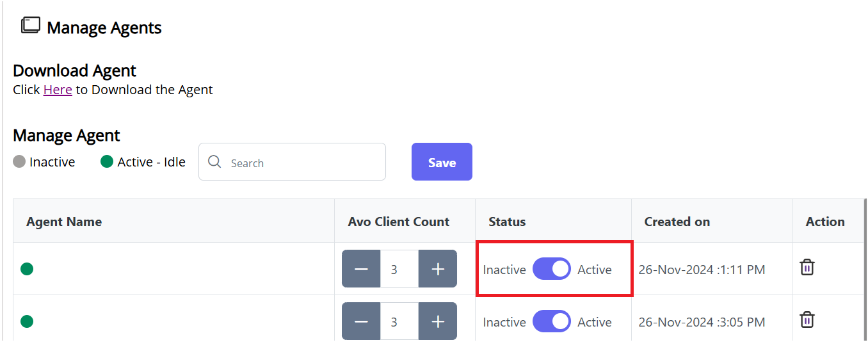Focus the agent Search field
This screenshot has width=868, height=356.
301,163
